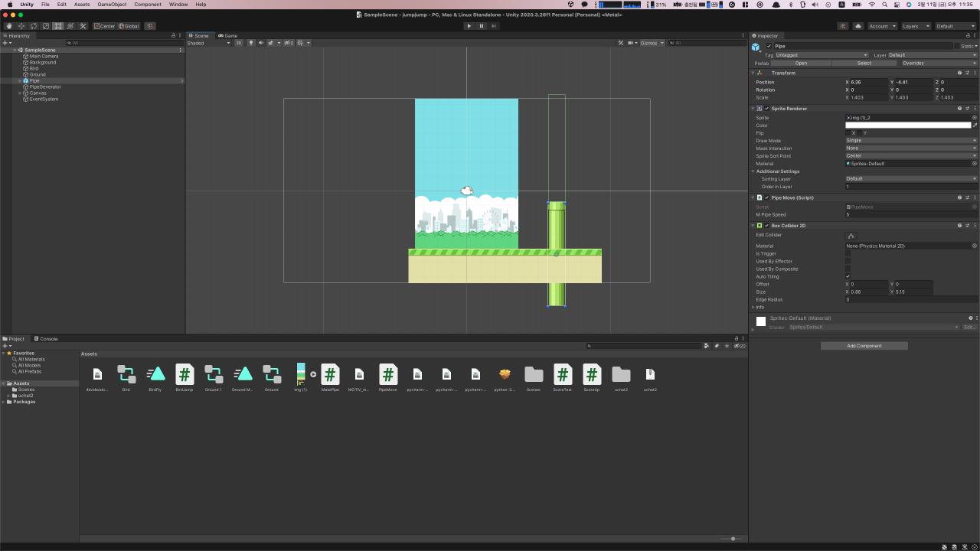Switch to the Game tab
980x551 pixels.
click(x=227, y=35)
